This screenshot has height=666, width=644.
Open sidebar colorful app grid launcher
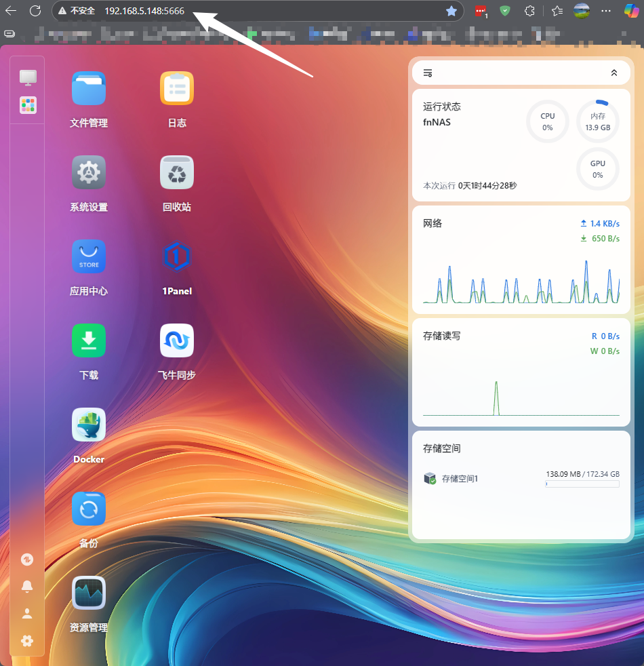(x=28, y=105)
